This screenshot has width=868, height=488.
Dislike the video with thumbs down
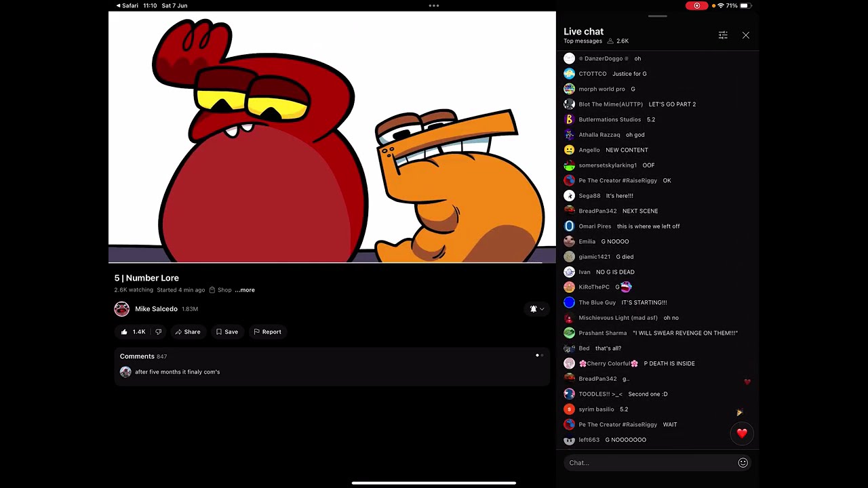coord(159,332)
